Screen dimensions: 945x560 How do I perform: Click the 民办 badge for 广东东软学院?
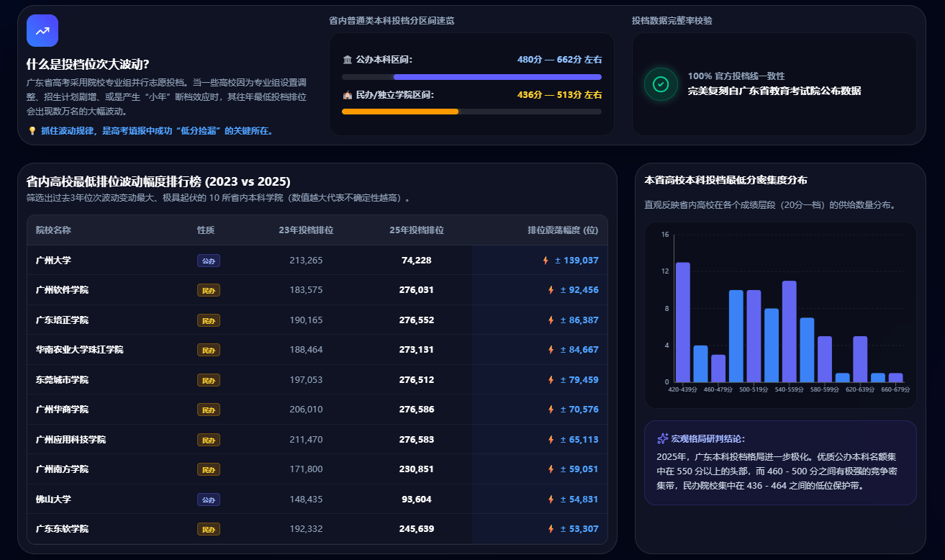coord(209,529)
